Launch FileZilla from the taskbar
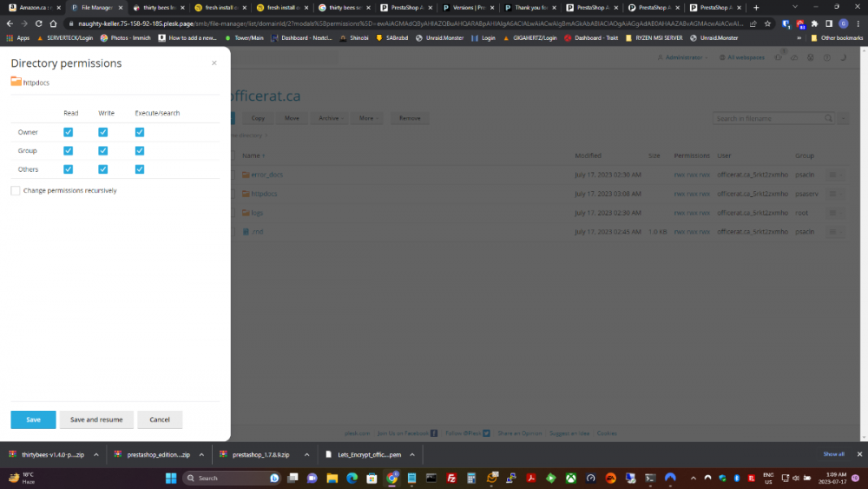Screen dimensions: 868x489 click(x=451, y=478)
